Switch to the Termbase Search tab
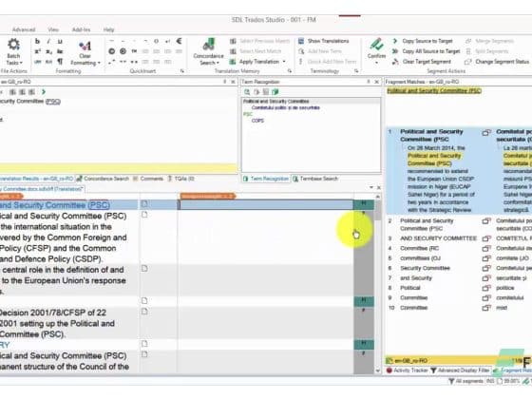The width and height of the screenshot is (532, 399). point(315,179)
